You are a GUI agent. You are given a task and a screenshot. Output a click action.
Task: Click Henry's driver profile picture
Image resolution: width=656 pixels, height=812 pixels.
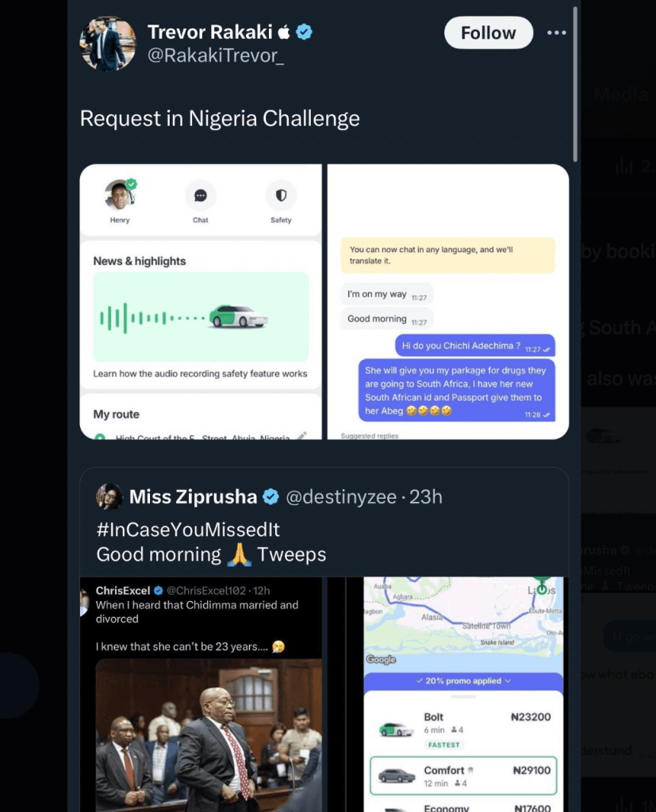[120, 195]
